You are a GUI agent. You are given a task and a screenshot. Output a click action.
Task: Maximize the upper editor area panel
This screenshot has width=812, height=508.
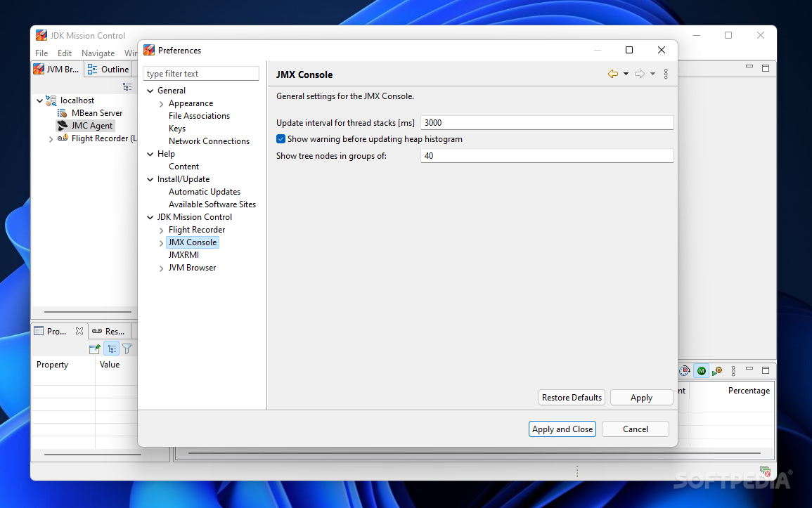tap(766, 67)
